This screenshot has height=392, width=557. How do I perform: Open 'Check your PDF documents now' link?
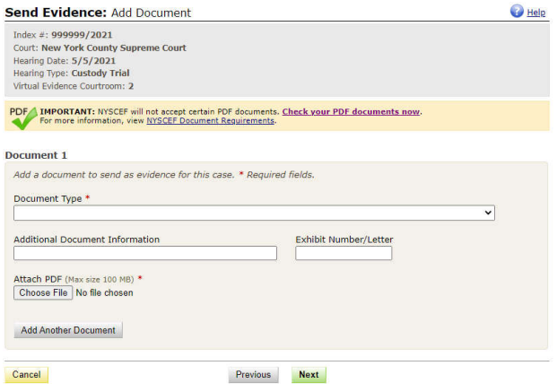point(351,112)
